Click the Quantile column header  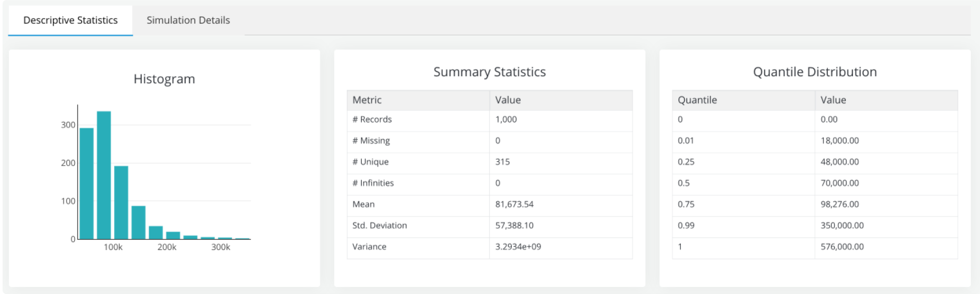pyautogui.click(x=697, y=100)
